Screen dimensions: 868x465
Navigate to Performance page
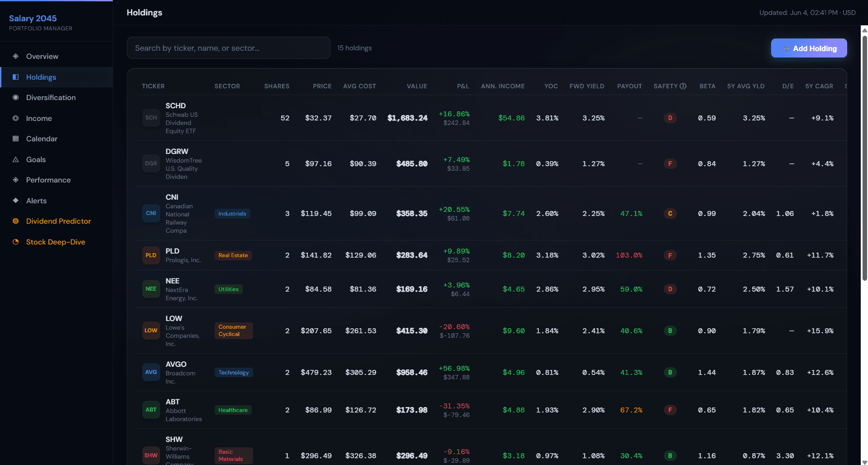[57, 180]
